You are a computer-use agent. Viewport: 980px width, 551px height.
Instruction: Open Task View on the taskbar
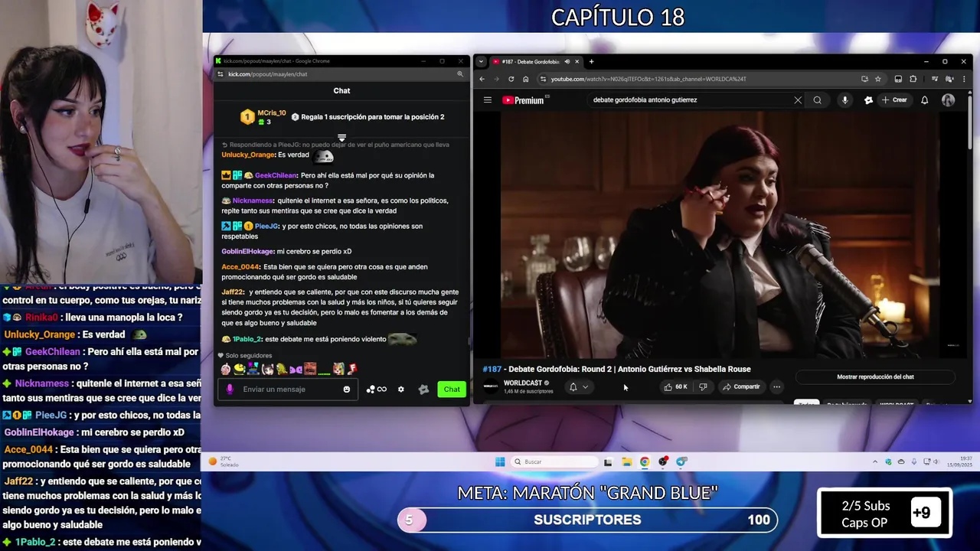pos(608,461)
